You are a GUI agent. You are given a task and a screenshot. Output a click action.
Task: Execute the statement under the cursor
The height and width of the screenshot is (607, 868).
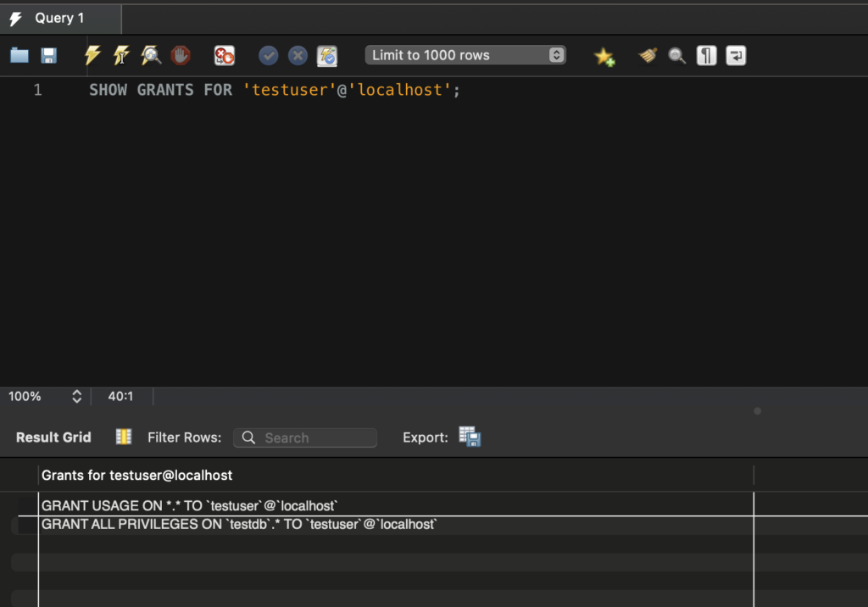click(121, 56)
